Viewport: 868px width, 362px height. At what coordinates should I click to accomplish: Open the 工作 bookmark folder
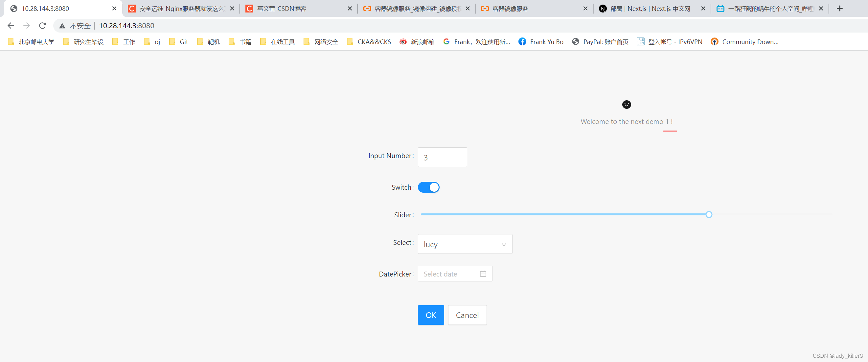click(124, 42)
